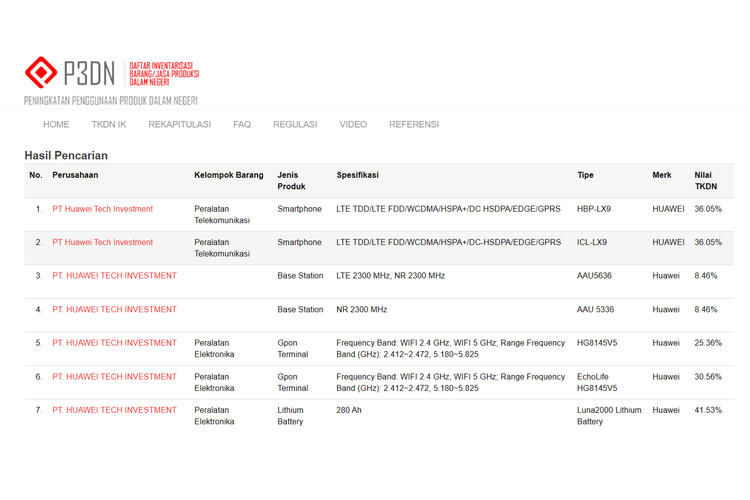
Task: Open company link for Lithium Battery row
Action: (x=114, y=410)
